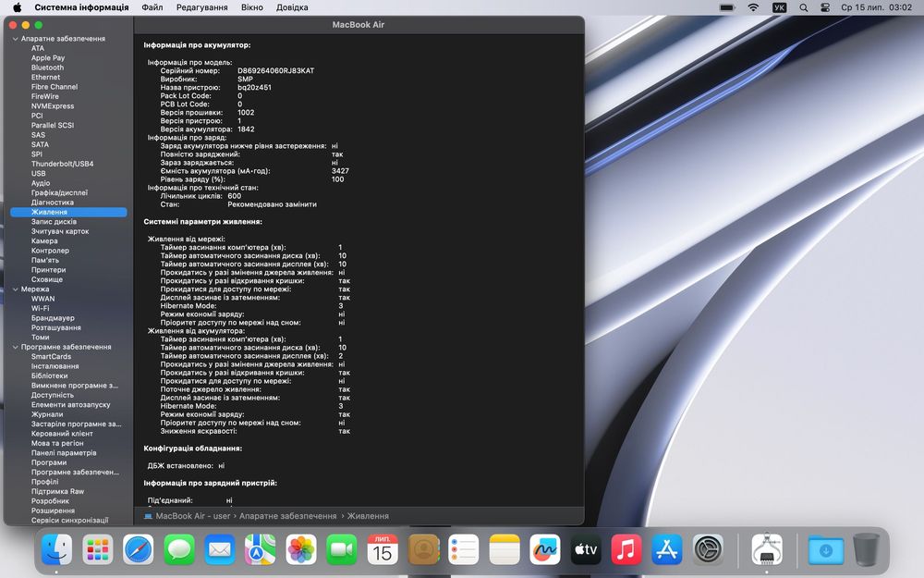
Task: Collapse Мережа section in sidebar
Action: pos(16,289)
